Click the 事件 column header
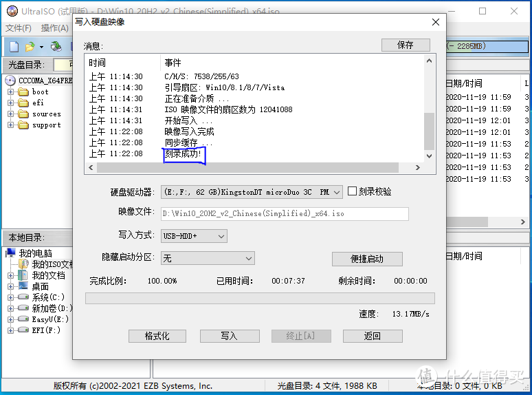 point(173,63)
